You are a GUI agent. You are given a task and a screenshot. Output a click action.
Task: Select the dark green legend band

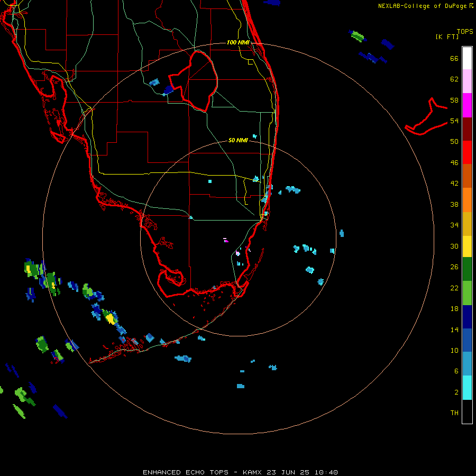pos(467,269)
